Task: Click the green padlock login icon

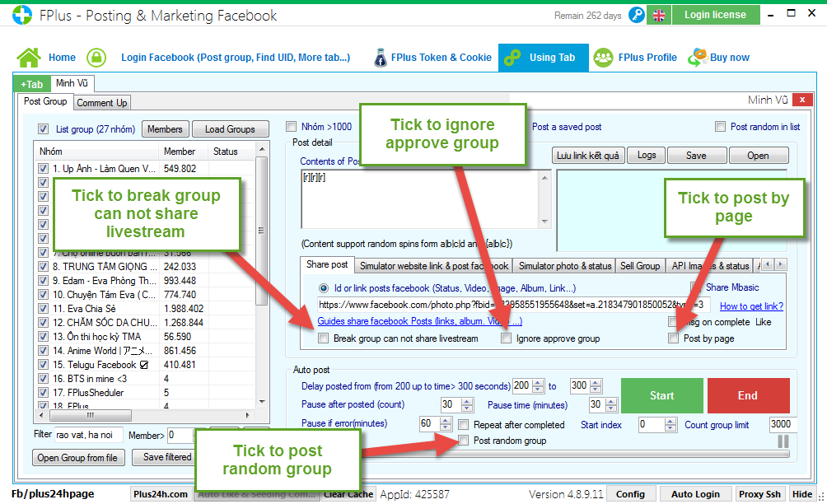Action: [96, 58]
